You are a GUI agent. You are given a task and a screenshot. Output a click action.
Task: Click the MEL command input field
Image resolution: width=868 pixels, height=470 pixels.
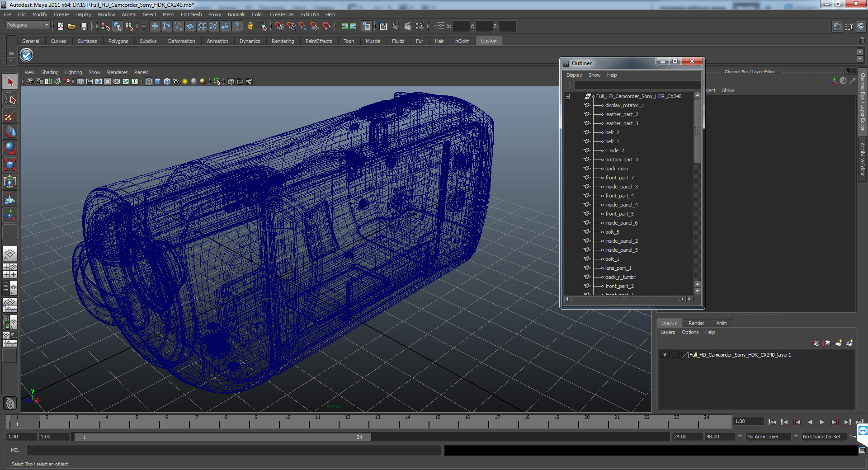pyautogui.click(x=234, y=450)
